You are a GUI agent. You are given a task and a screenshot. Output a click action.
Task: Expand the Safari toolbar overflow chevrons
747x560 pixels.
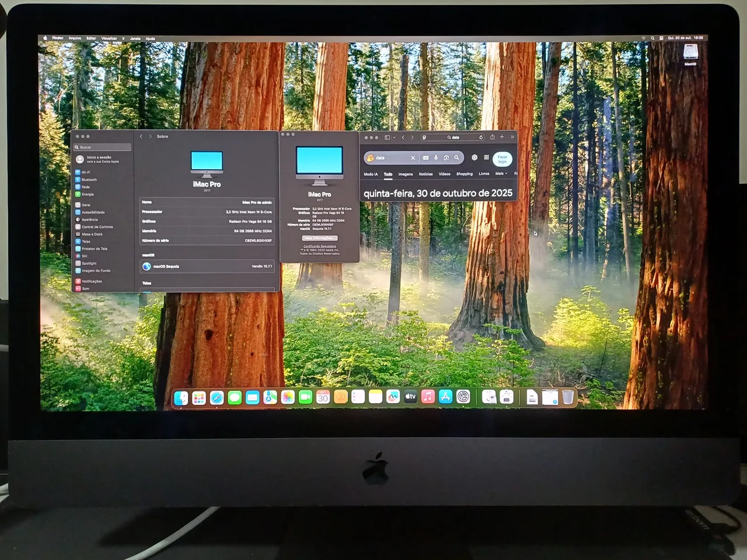512,136
